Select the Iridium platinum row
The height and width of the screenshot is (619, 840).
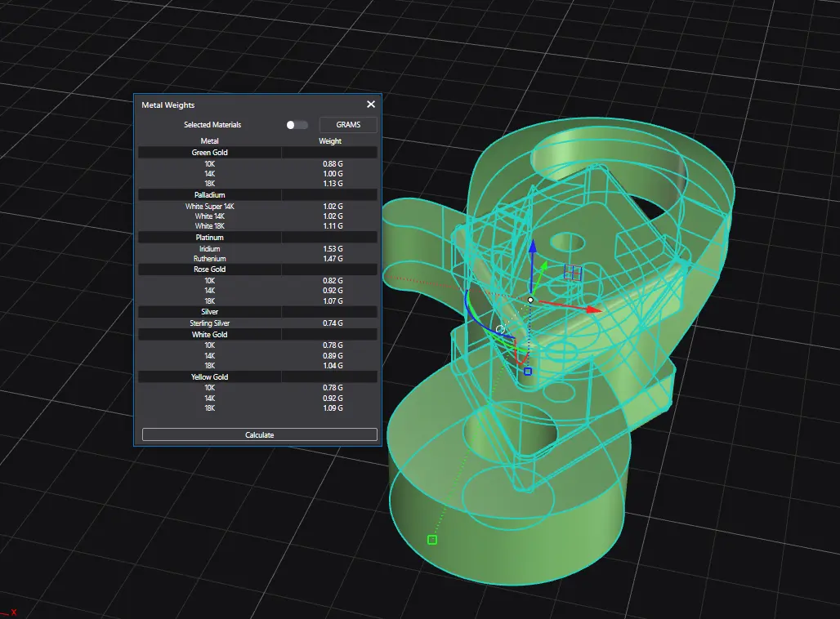pyautogui.click(x=210, y=249)
